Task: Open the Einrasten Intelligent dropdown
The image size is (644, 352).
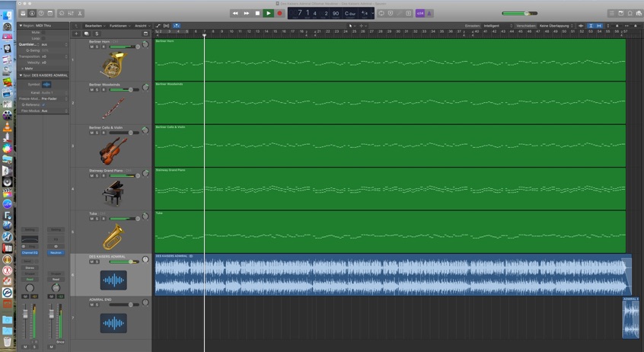Action: pos(498,25)
